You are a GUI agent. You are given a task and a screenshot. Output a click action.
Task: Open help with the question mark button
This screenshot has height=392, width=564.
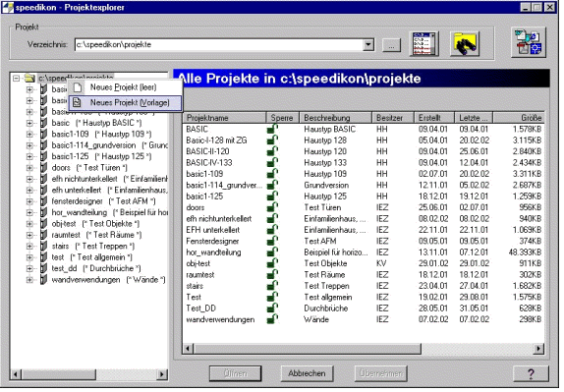(531, 373)
